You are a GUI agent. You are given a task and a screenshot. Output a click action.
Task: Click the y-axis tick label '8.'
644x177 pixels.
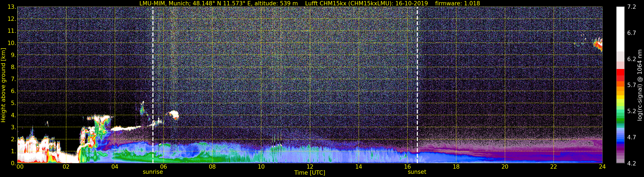click(13, 67)
